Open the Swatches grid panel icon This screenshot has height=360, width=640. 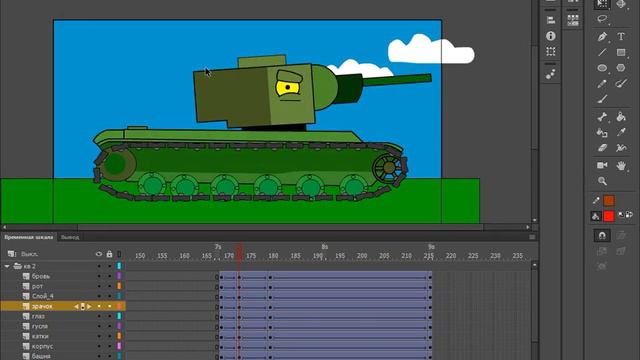(x=573, y=20)
